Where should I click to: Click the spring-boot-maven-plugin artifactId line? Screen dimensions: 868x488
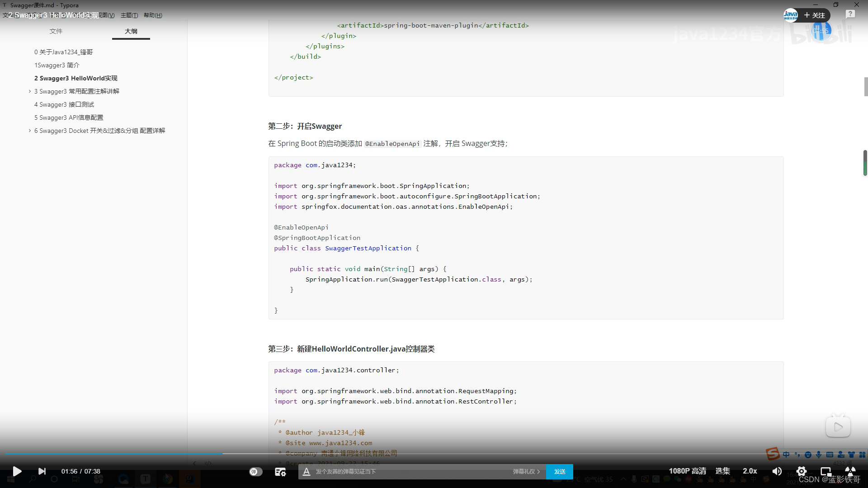coord(433,25)
